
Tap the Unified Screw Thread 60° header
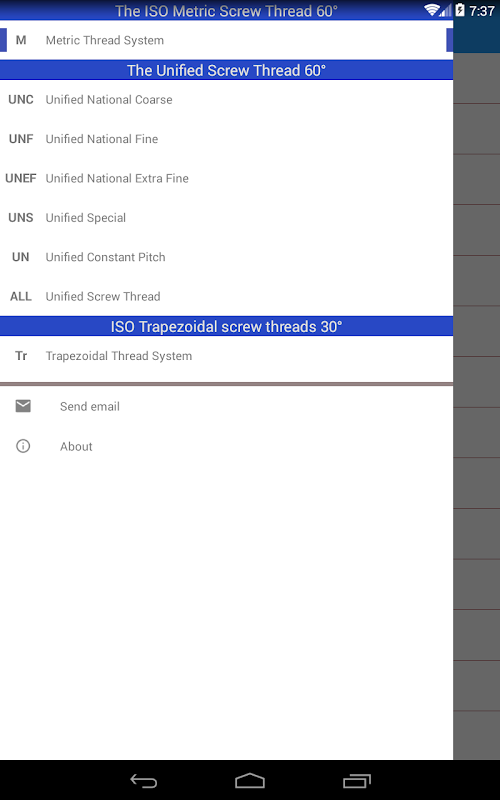point(227,70)
